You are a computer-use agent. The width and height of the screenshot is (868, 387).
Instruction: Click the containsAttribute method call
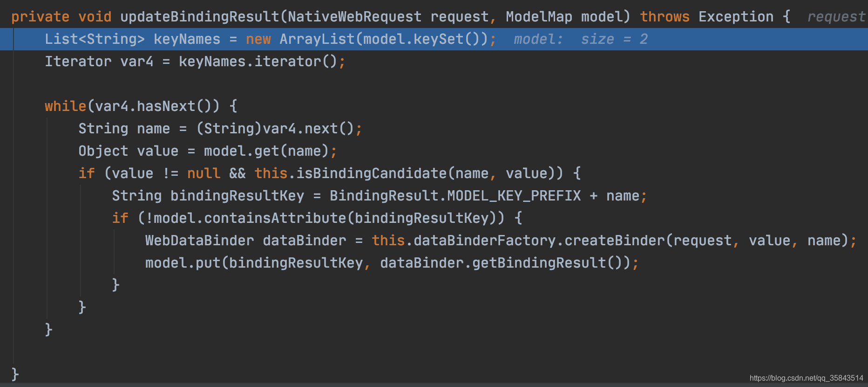tap(275, 218)
